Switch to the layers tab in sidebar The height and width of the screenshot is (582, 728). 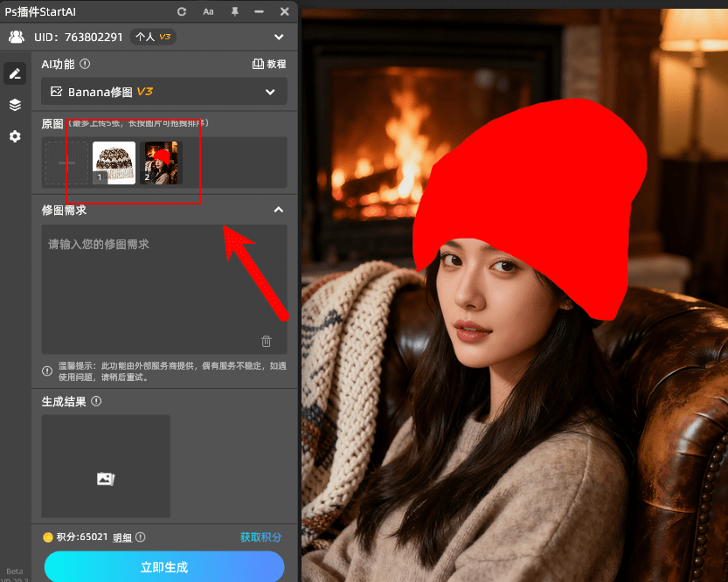coord(14,105)
